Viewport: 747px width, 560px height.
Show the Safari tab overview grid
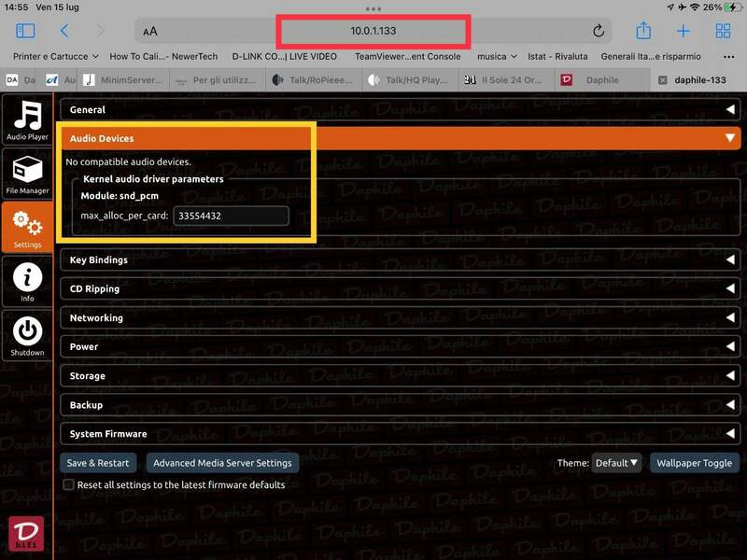click(723, 32)
